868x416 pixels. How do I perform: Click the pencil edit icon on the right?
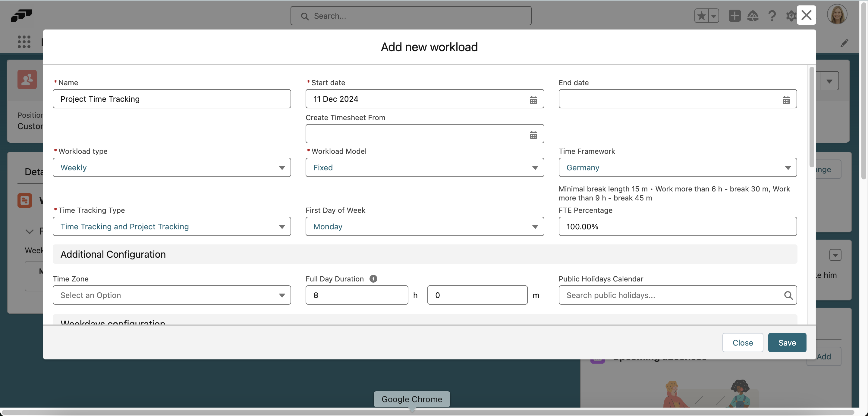pos(845,43)
